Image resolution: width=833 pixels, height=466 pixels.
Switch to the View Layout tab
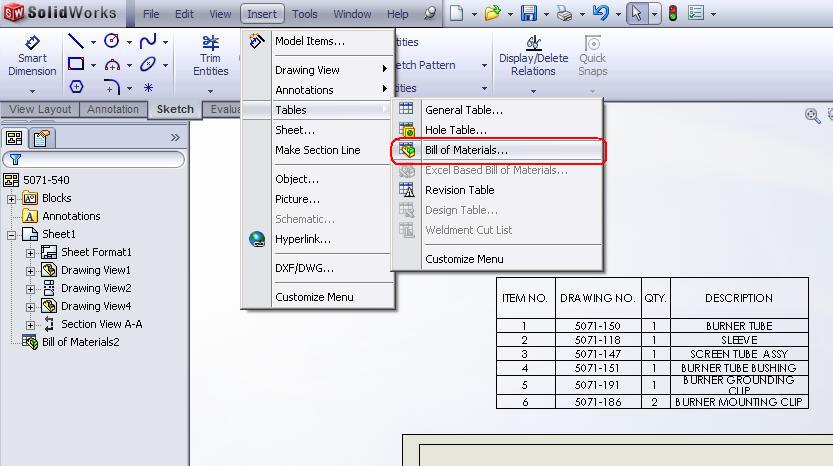coord(40,109)
